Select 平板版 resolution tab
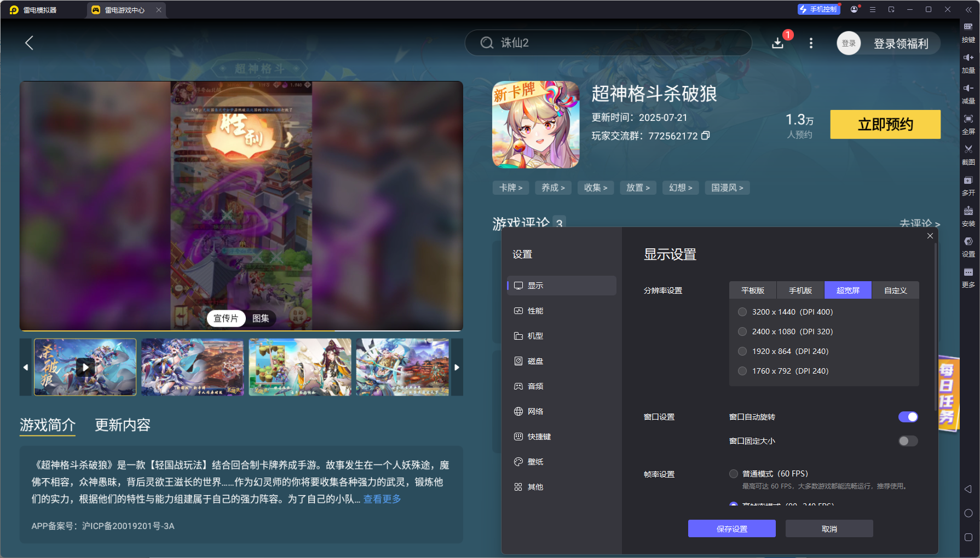 coord(753,290)
